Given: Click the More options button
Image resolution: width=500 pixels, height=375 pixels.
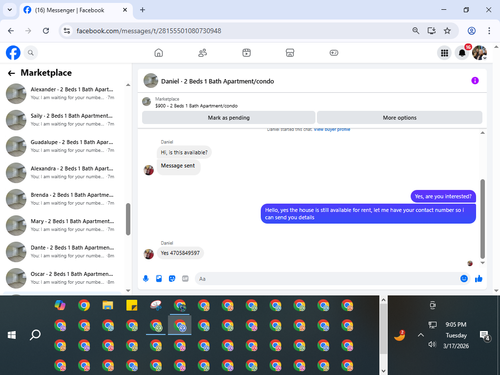Looking at the screenshot, I should coord(399,118).
